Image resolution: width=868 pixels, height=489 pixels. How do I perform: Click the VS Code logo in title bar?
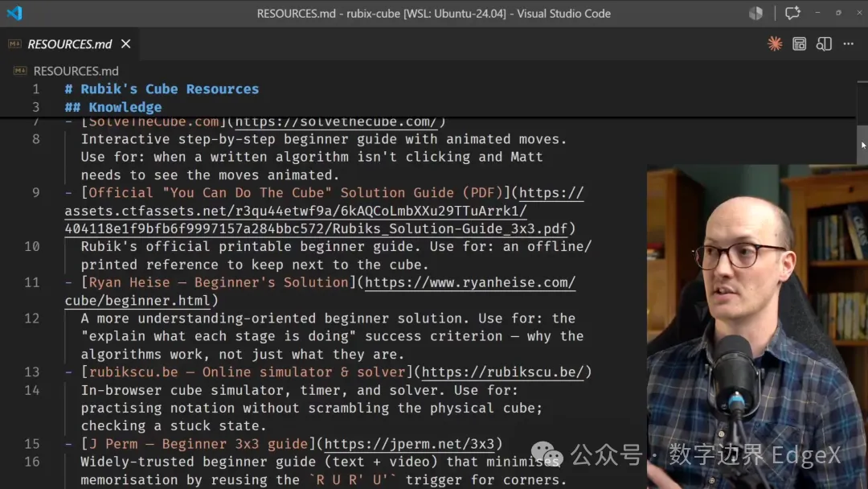pyautogui.click(x=14, y=13)
